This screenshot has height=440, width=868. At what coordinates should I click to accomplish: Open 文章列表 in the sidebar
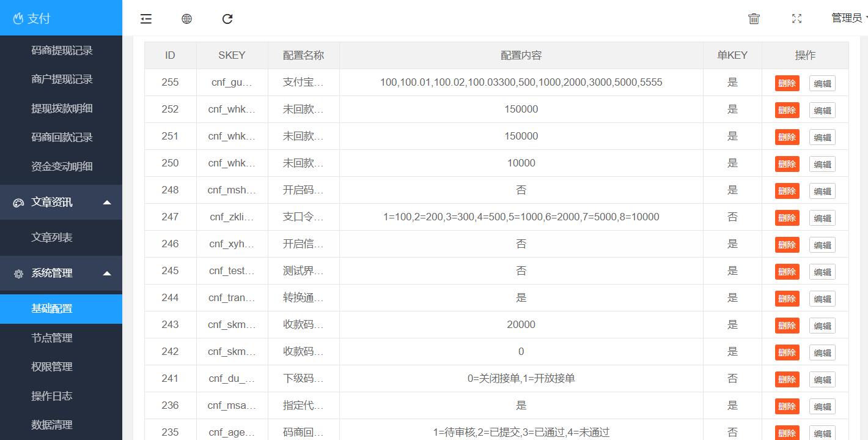52,237
